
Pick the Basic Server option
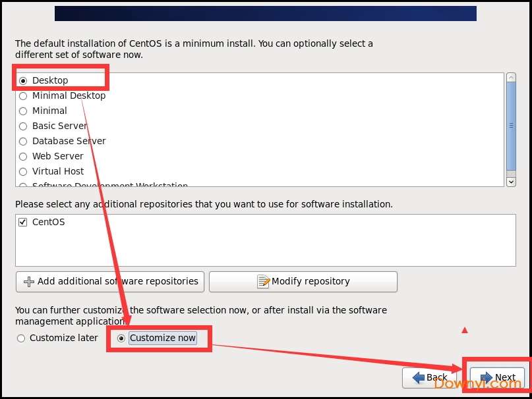pos(23,126)
